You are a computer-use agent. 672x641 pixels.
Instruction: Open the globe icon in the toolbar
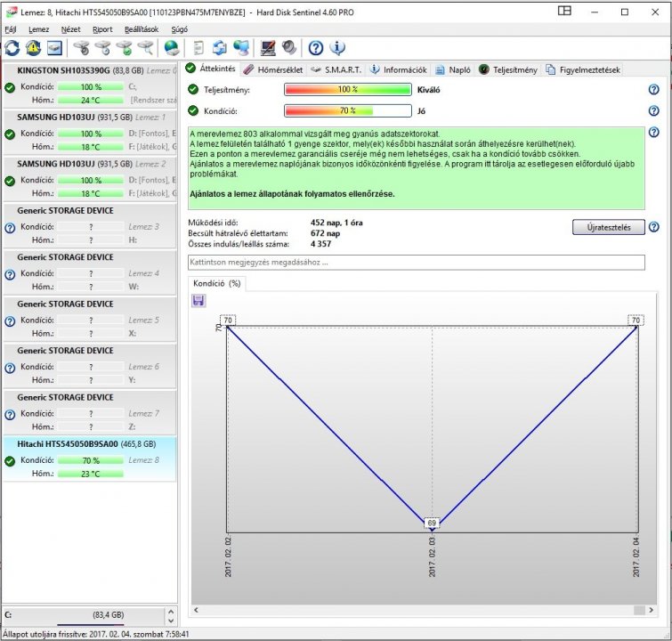tap(171, 48)
